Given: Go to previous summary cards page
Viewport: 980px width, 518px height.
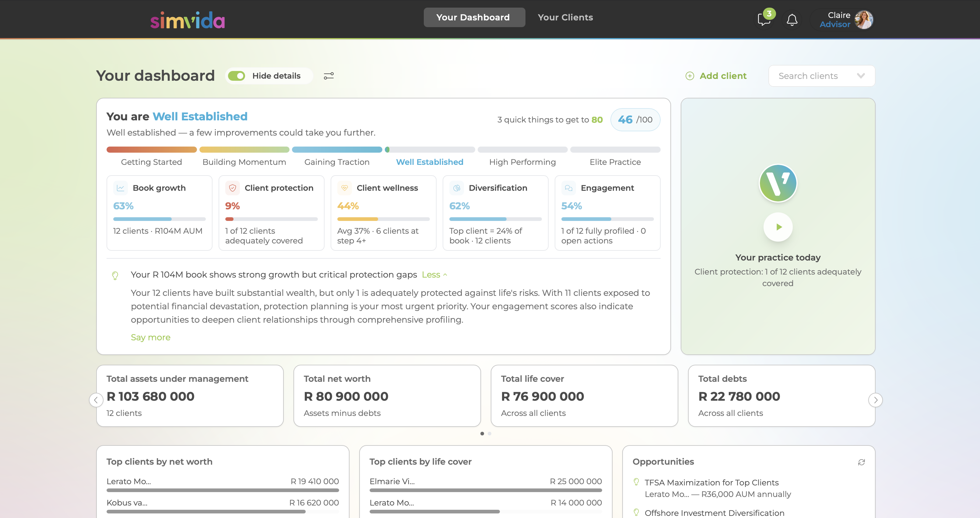Looking at the screenshot, I should click(96, 400).
